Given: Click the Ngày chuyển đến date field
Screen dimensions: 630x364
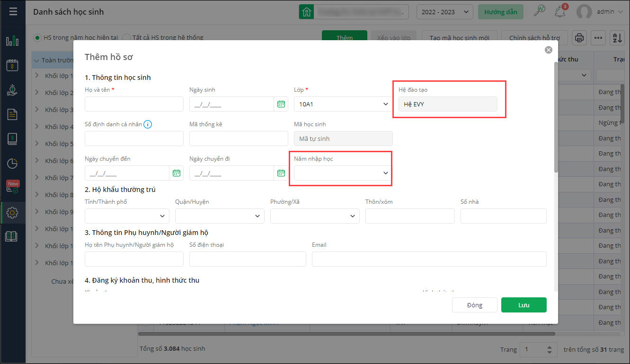Looking at the screenshot, I should click(x=127, y=173).
